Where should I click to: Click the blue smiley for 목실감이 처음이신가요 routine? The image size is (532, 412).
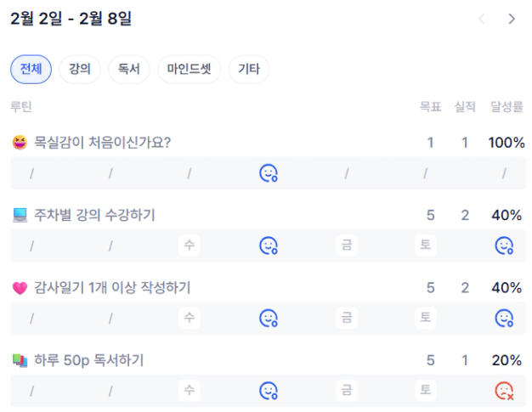269,173
